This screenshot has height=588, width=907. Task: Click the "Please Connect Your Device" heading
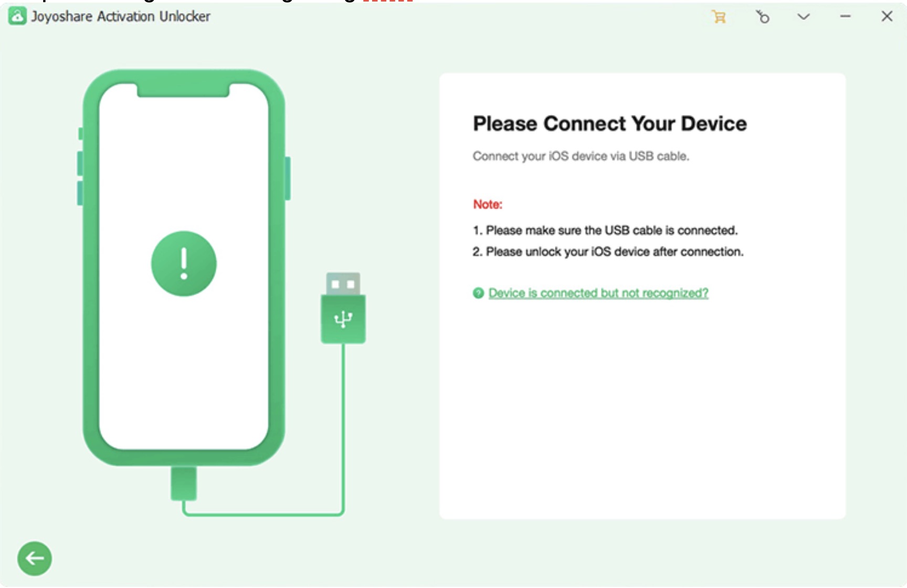[610, 124]
